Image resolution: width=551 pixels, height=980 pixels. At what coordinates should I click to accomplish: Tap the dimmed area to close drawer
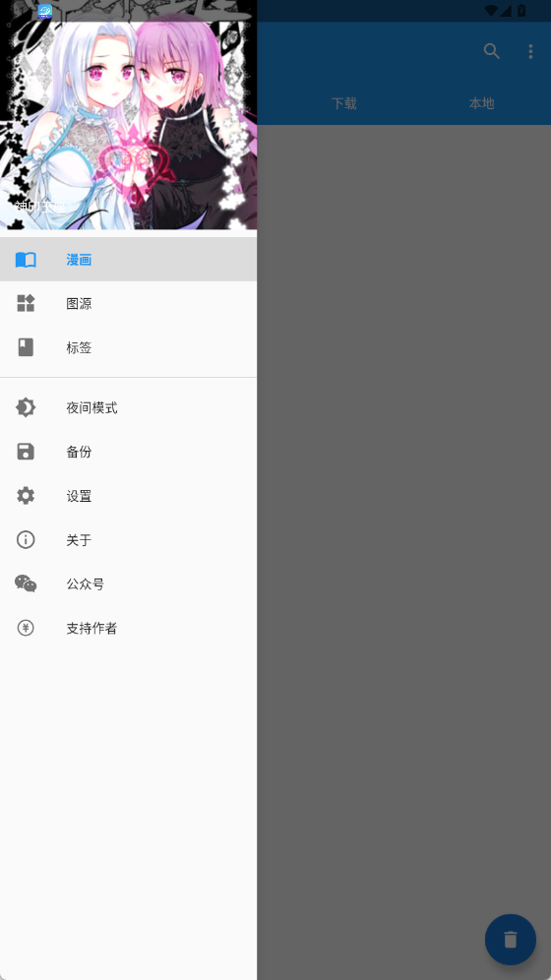click(403, 500)
